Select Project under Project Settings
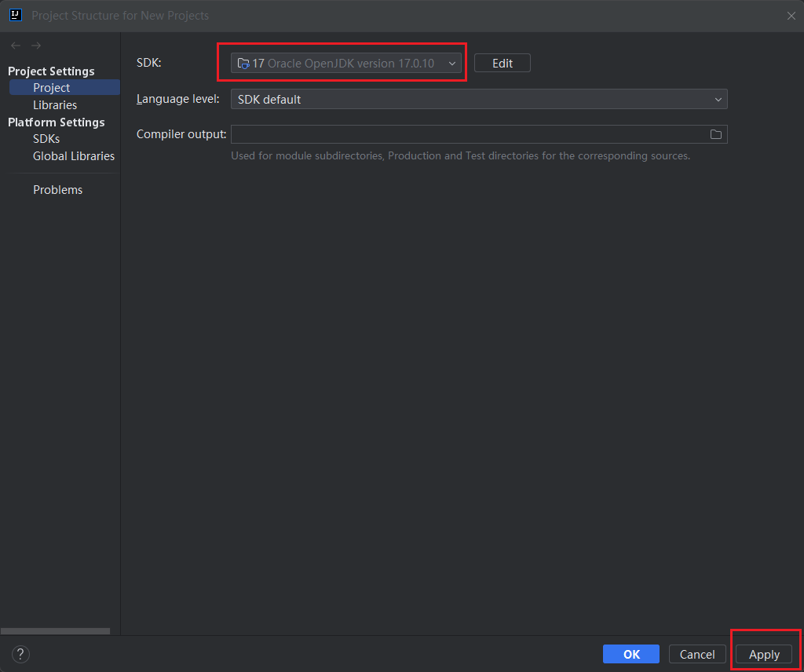Viewport: 804px width, 672px height. point(64,87)
